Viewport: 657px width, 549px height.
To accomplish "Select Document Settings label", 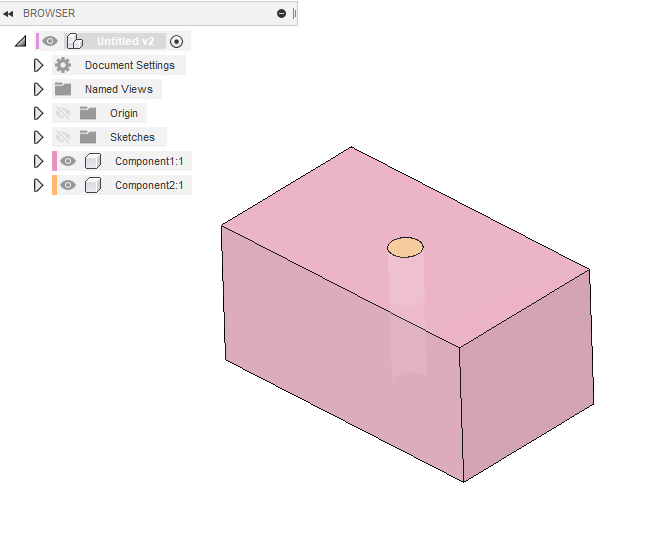I will coord(129,65).
